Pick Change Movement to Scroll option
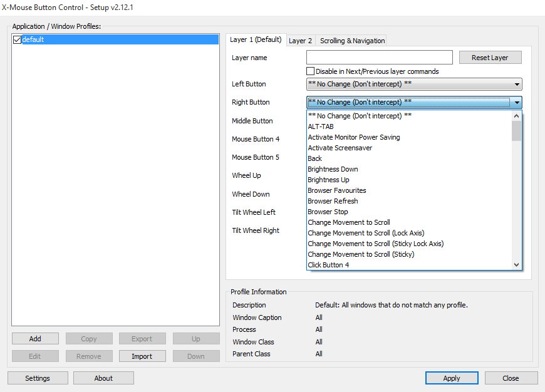Image resolution: width=545 pixels, height=392 pixels. pos(410,222)
